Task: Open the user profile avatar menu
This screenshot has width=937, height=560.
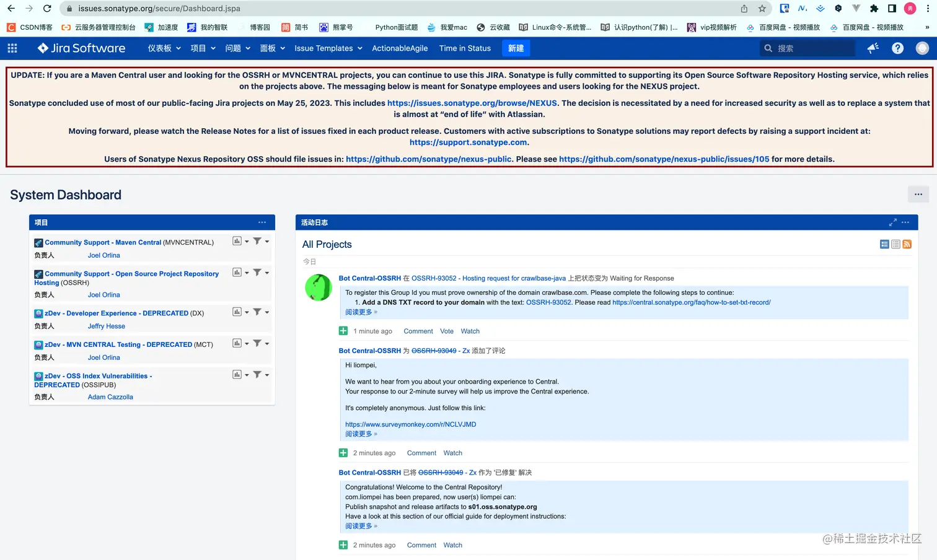Action: coord(922,48)
